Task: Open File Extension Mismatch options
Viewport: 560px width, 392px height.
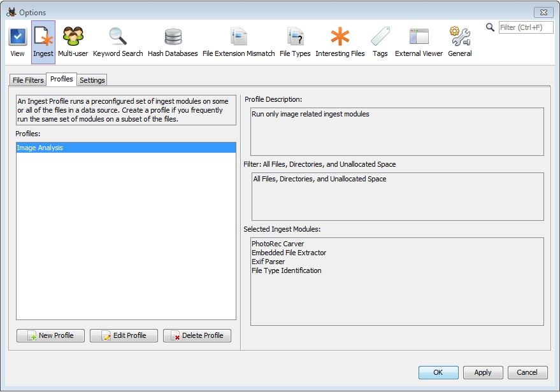Action: [x=239, y=42]
